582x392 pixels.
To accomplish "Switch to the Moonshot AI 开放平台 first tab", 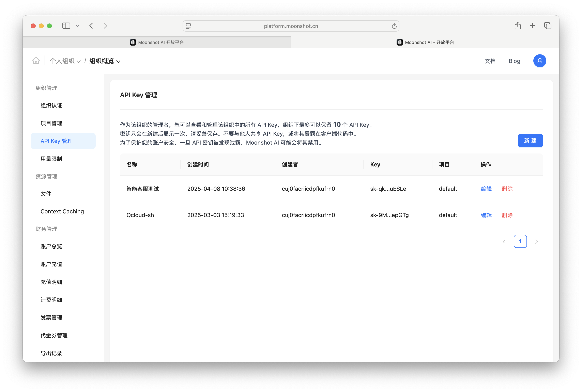I will click(157, 42).
